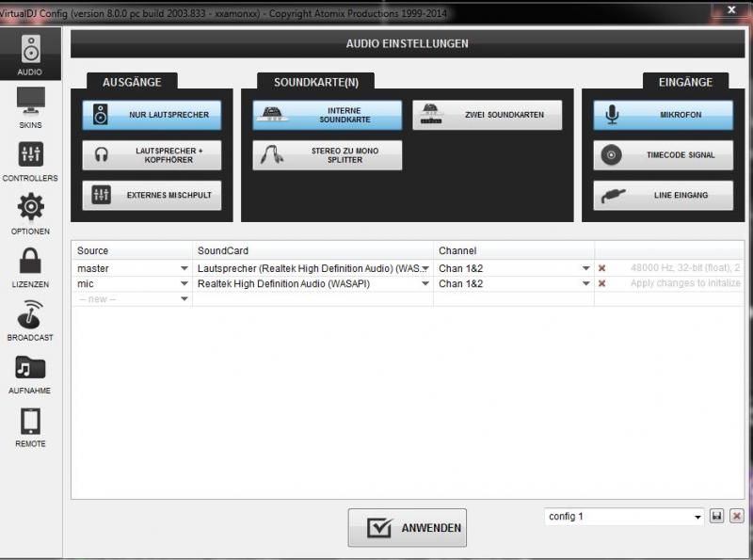Select Externes Mischpult output
Screen dimensions: 753x560
tap(152, 195)
